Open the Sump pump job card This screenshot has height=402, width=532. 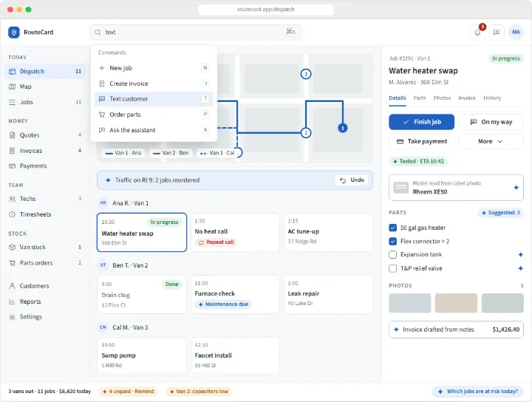[142, 355]
